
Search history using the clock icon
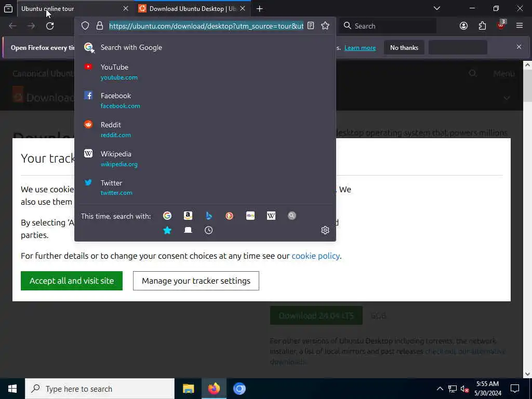[209, 230]
